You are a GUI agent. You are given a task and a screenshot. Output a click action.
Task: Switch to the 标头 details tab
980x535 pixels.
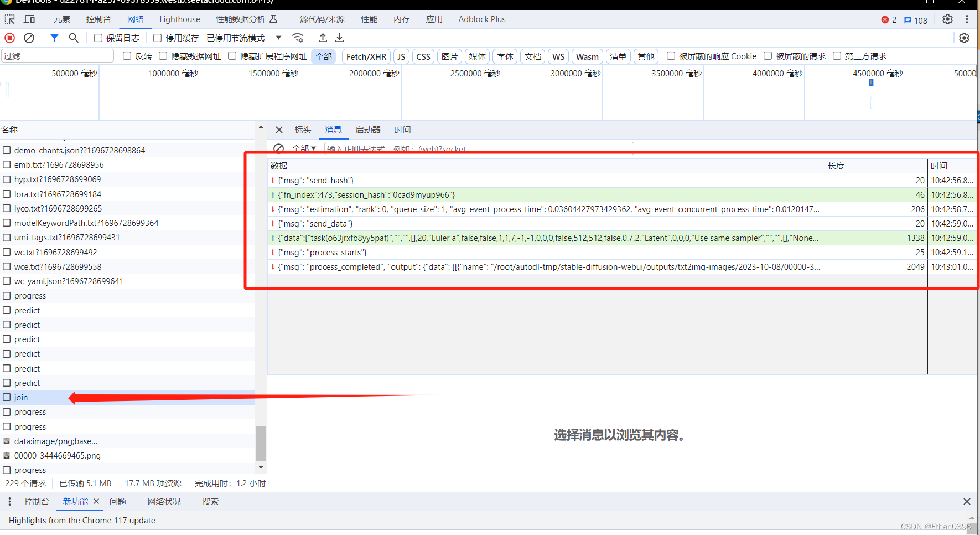coord(303,130)
